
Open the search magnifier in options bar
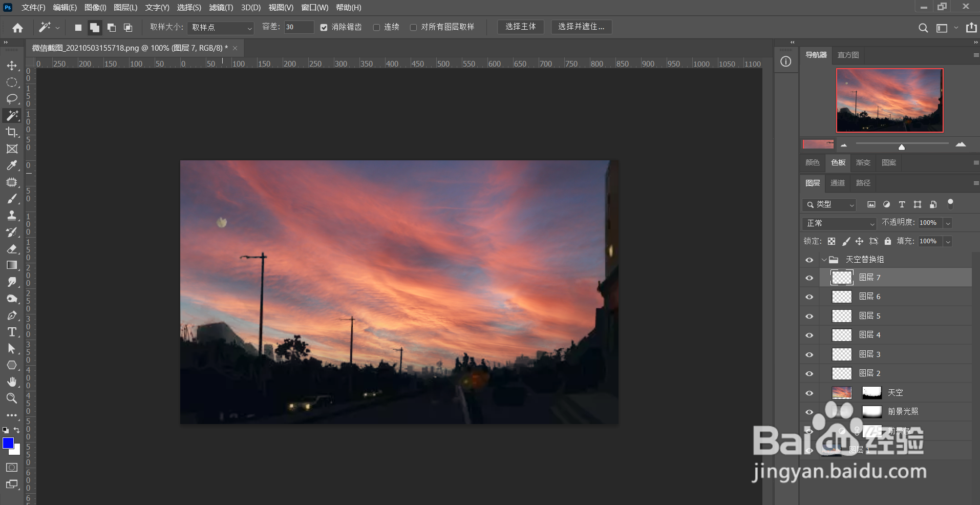click(923, 28)
